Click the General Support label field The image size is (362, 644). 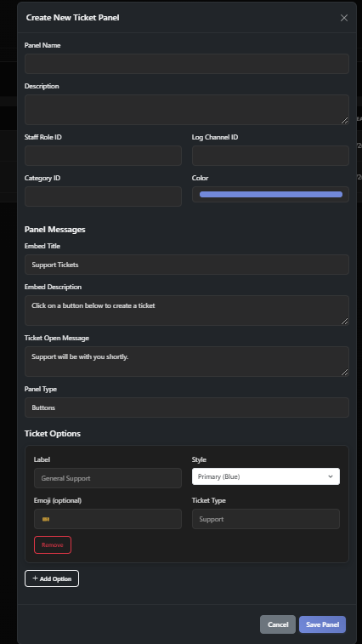point(108,478)
